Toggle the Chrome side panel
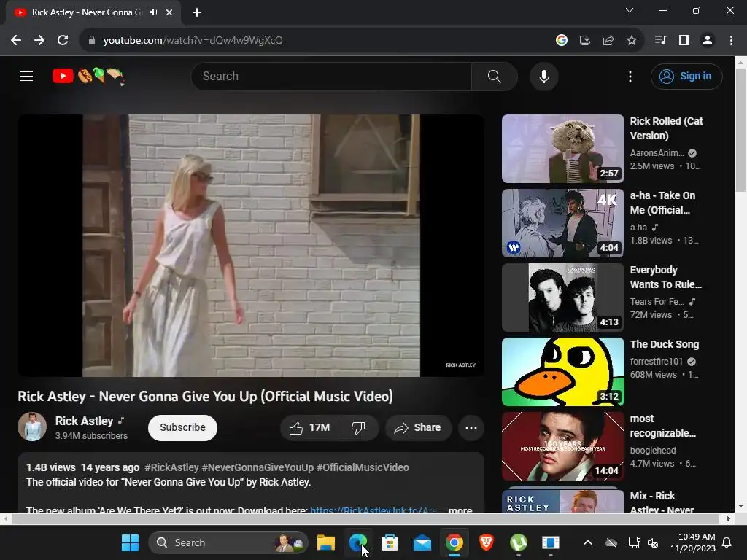747x560 pixels. tap(684, 41)
